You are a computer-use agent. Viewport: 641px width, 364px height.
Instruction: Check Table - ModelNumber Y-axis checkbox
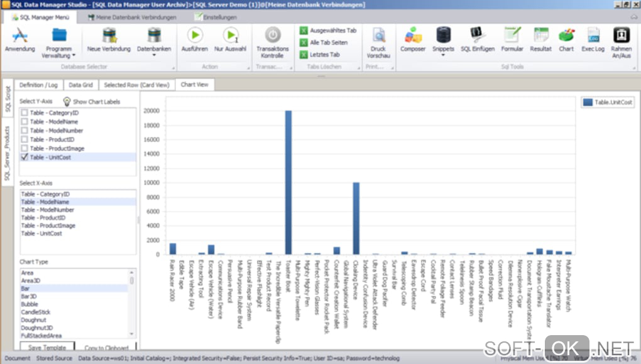click(25, 131)
